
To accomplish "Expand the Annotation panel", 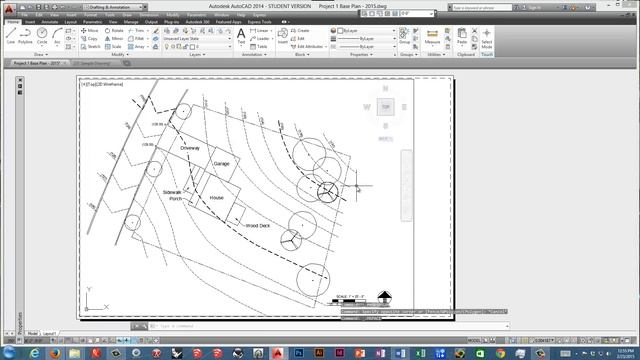I will pyautogui.click(x=254, y=54).
